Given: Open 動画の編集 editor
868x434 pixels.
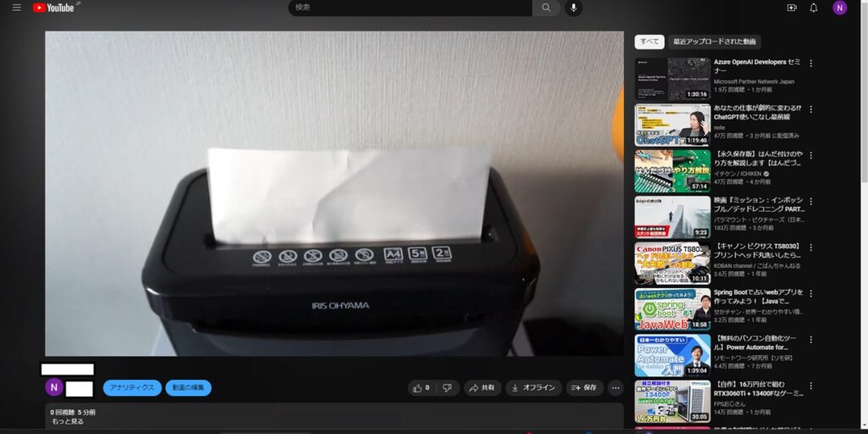Looking at the screenshot, I should coord(188,388).
